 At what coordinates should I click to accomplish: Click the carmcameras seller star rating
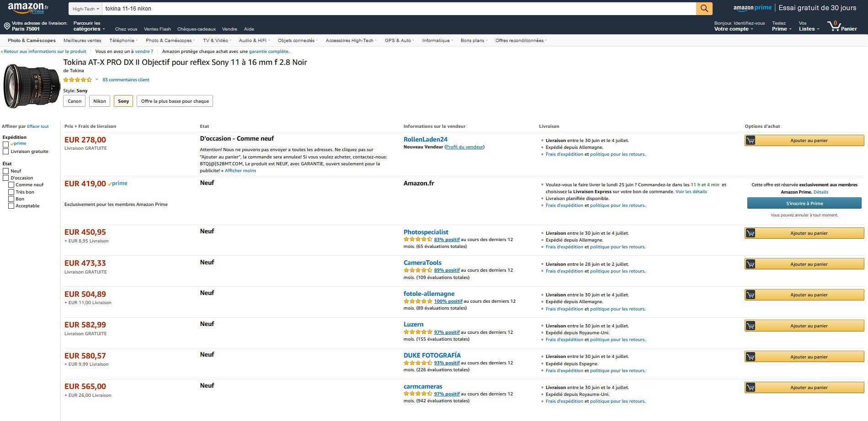pyautogui.click(x=418, y=394)
